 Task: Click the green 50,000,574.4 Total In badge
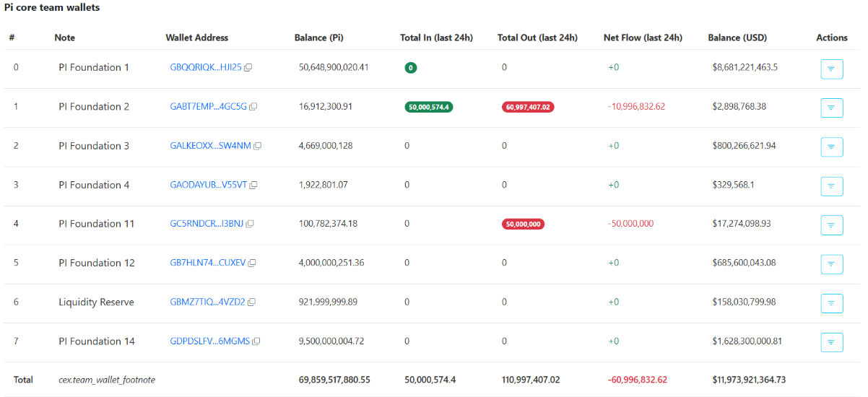pyautogui.click(x=429, y=107)
